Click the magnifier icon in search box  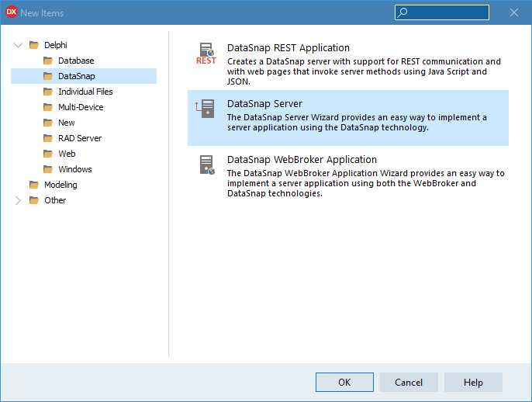[402, 12]
